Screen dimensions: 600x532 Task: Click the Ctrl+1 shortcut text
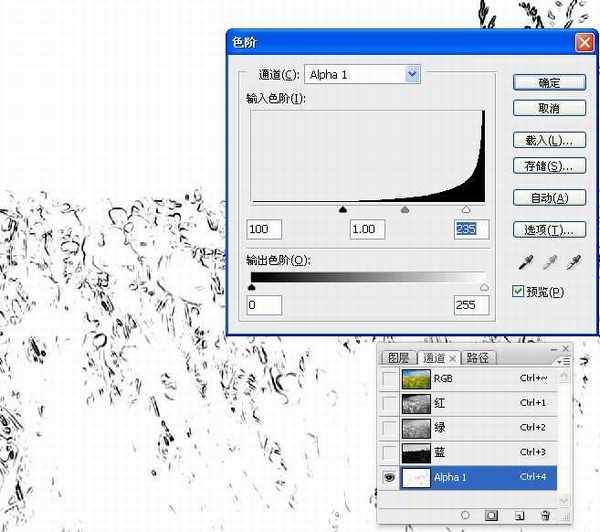[533, 402]
